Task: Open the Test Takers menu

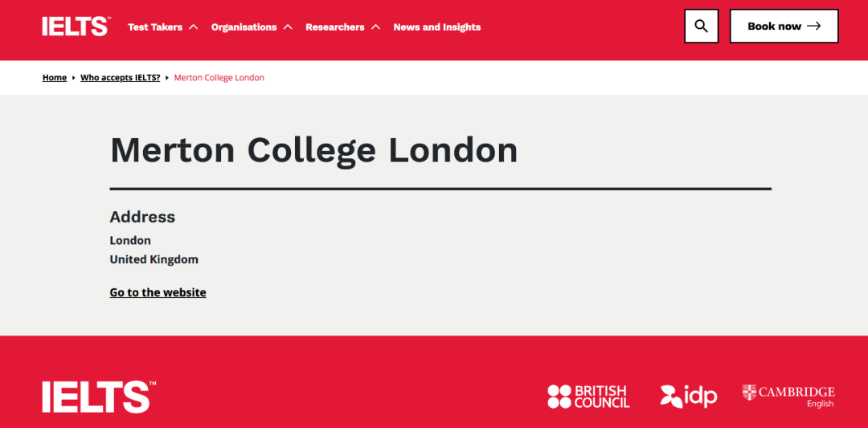Action: (x=155, y=27)
